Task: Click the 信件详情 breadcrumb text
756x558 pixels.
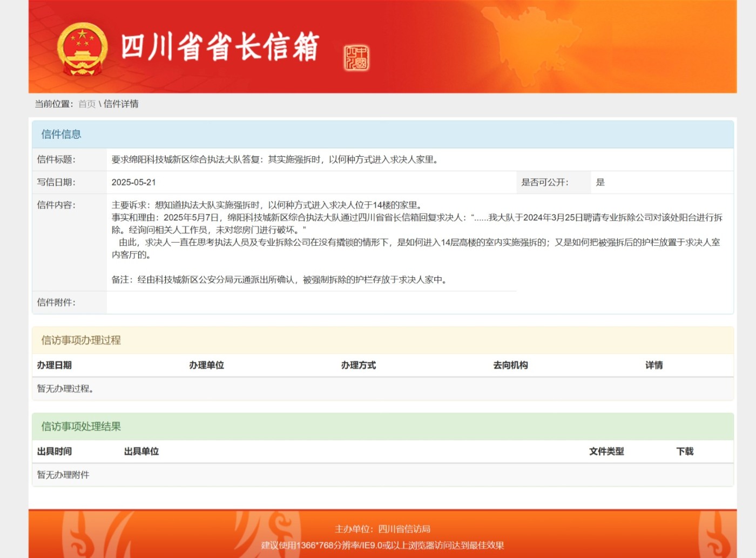Action: coord(121,104)
